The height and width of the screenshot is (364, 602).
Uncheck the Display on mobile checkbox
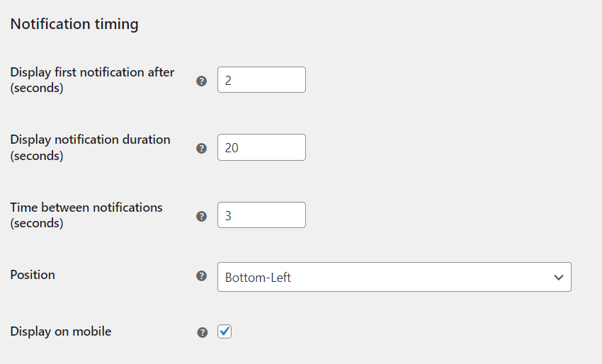point(225,331)
